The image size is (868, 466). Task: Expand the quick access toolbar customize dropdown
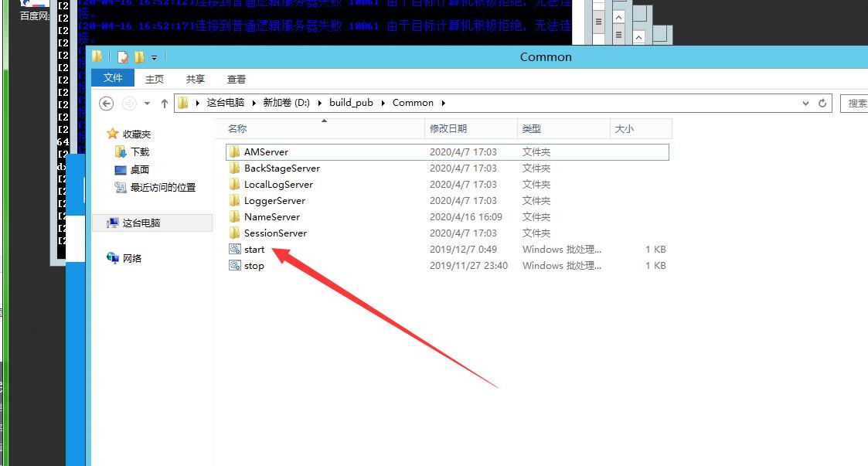pos(155,57)
